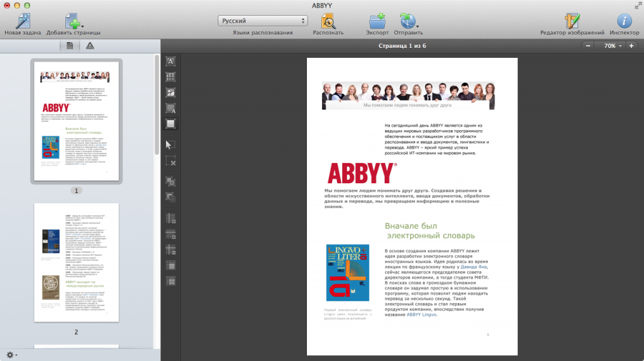Select the table area tool
Screen dimensions: 644x361
(x=170, y=77)
